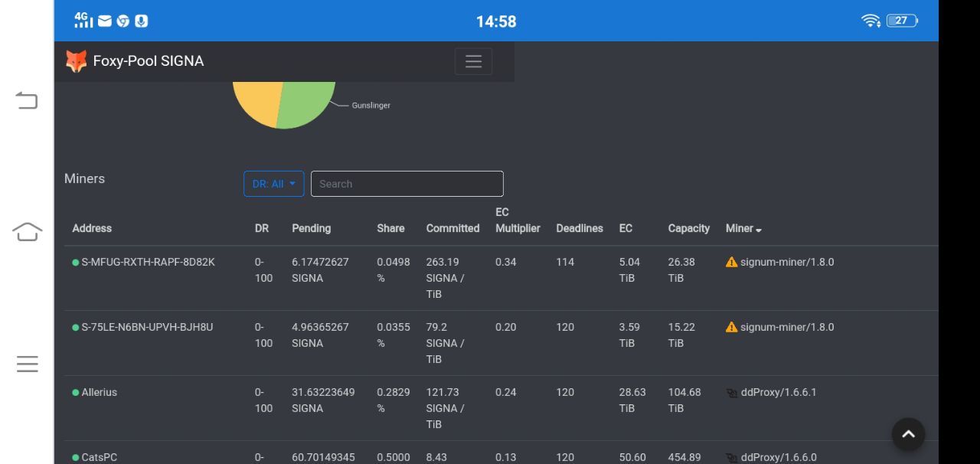
Task: Click the green status dot for CatsPC
Action: click(x=76, y=458)
